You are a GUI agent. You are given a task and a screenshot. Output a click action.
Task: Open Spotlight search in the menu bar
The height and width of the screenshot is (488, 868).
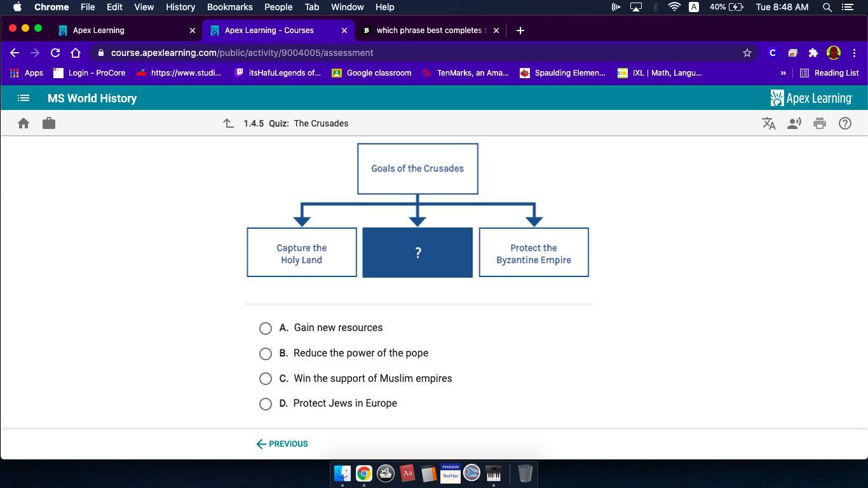coord(827,7)
